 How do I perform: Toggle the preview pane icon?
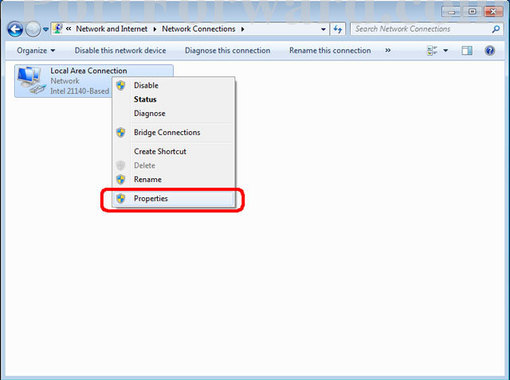467,51
